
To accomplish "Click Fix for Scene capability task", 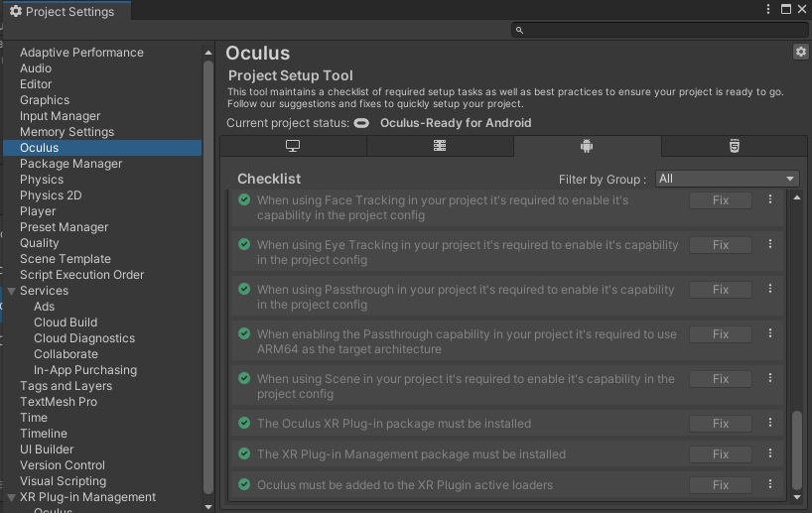I will pyautogui.click(x=721, y=379).
